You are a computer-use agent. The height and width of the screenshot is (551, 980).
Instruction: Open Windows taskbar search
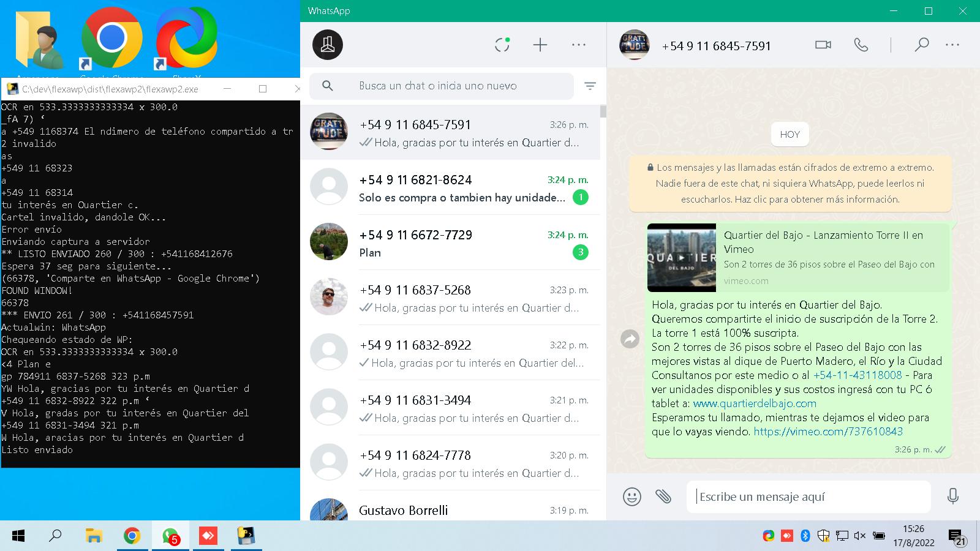click(55, 536)
